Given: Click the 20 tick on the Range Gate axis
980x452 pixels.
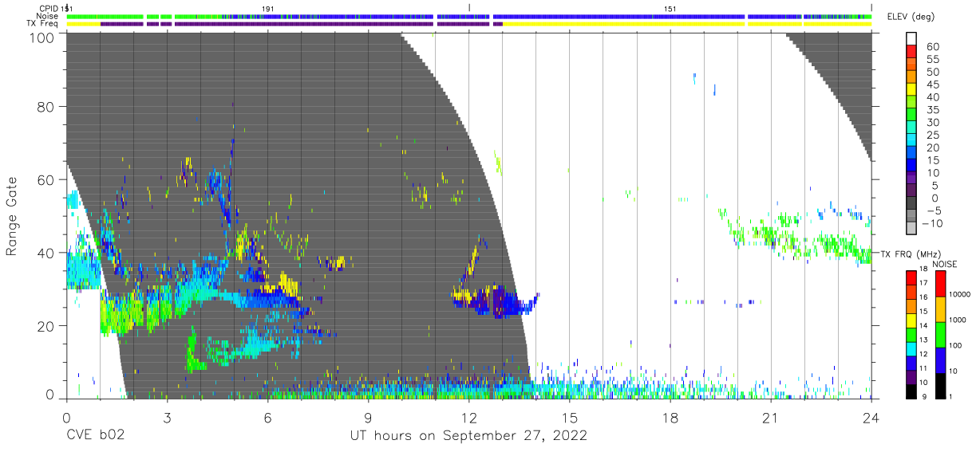Looking at the screenshot, I should pyautogui.click(x=46, y=325).
